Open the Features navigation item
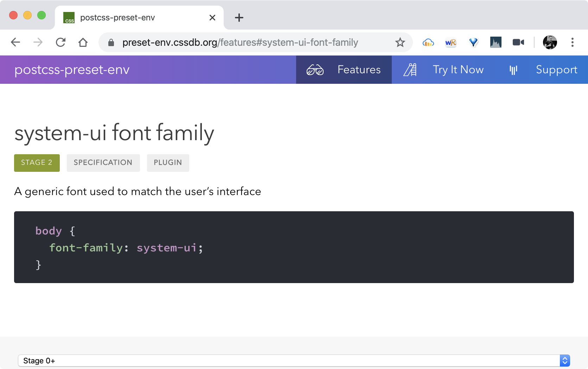 (344, 70)
